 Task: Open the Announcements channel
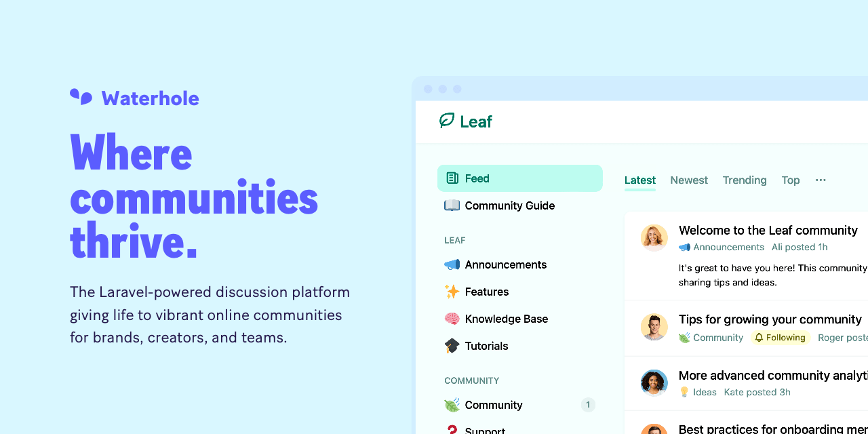pyautogui.click(x=520, y=264)
